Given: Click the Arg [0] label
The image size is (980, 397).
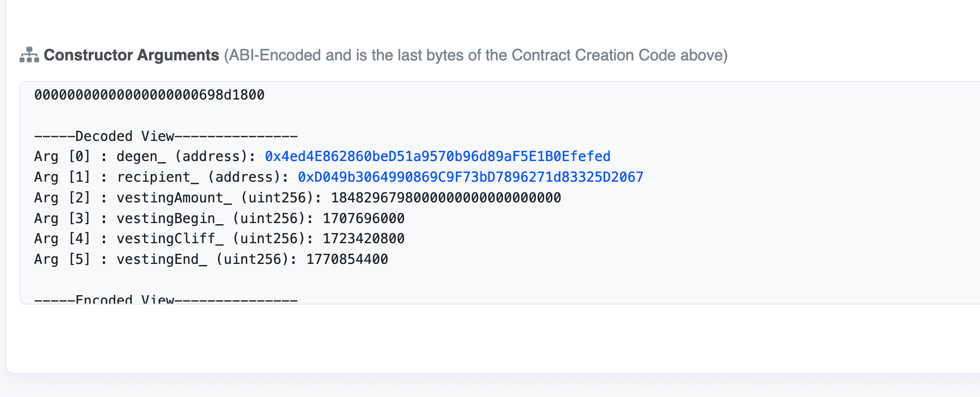Looking at the screenshot, I should [x=62, y=157].
